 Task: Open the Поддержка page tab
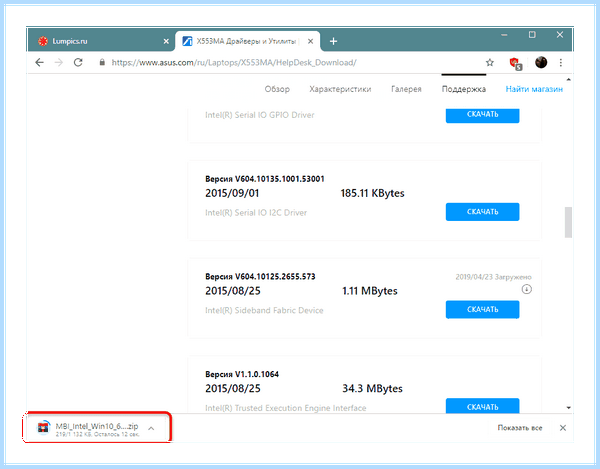coord(464,89)
